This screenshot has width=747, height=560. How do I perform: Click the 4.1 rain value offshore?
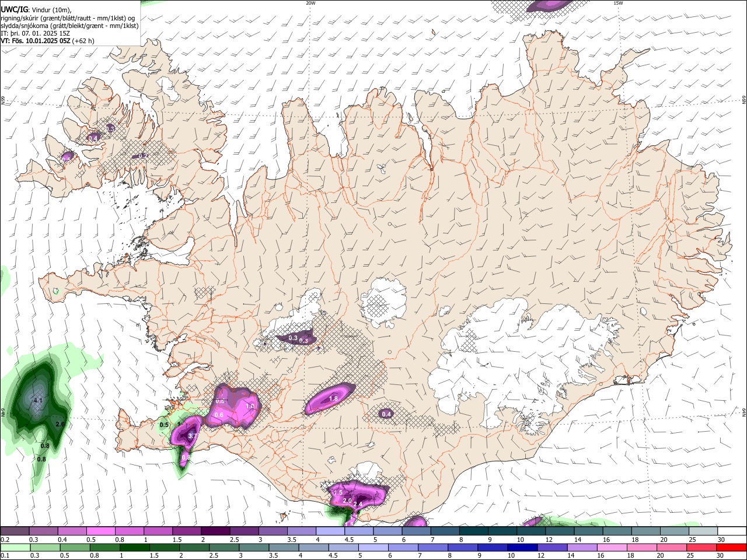tap(39, 401)
